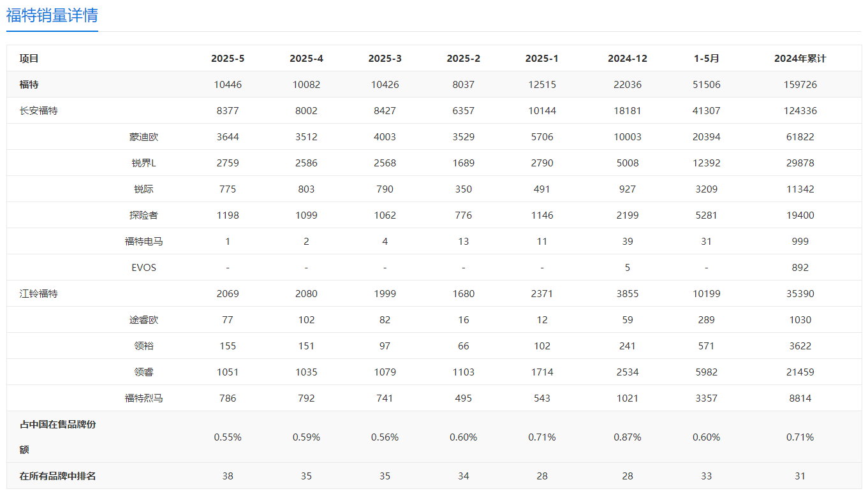Click the 领睿 model name
This screenshot has height=496, width=868.
(143, 372)
